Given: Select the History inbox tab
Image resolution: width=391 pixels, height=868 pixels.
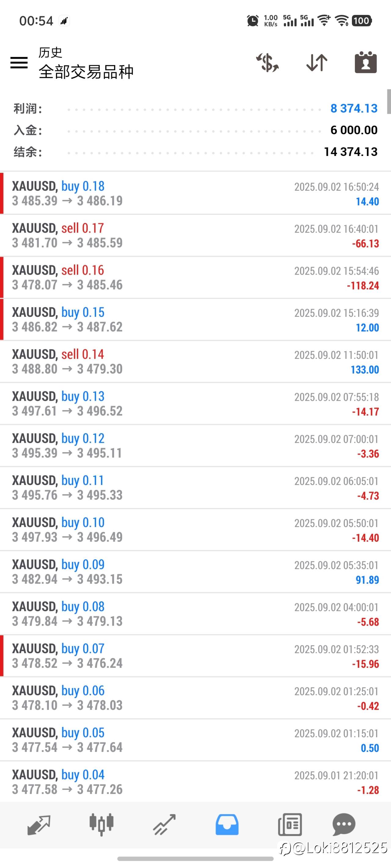Looking at the screenshot, I should [227, 825].
